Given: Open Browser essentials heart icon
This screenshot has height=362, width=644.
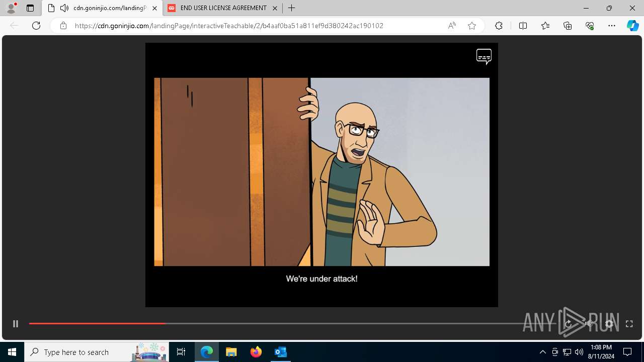Looking at the screenshot, I should click(x=590, y=26).
